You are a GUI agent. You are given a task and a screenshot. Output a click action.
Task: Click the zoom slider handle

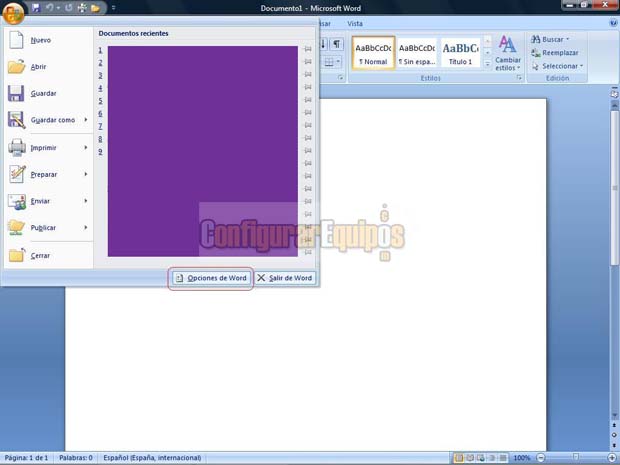[x=577, y=457]
